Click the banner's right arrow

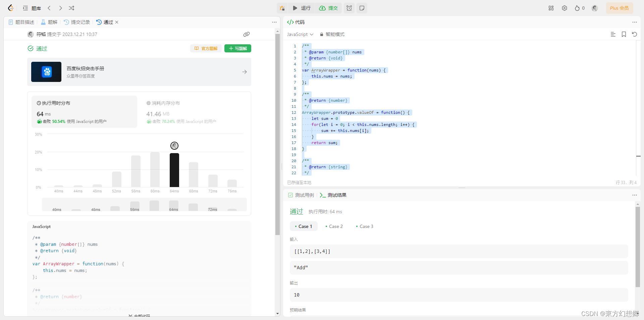point(245,72)
